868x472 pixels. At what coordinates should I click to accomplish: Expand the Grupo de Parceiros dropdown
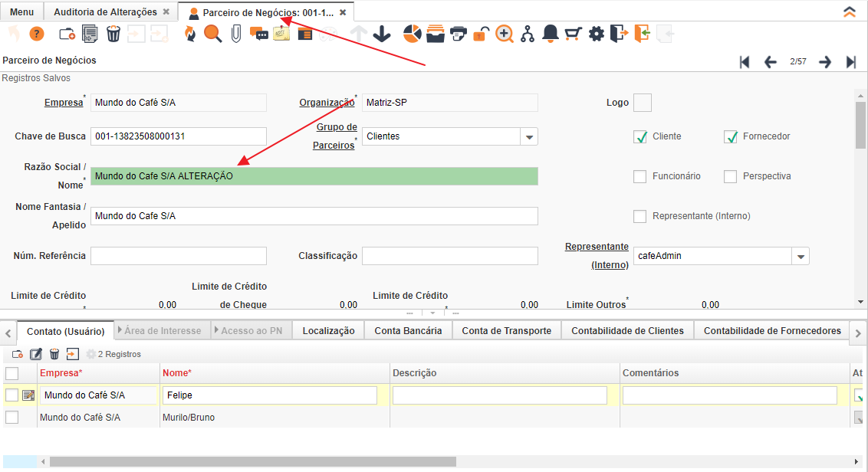coord(529,136)
